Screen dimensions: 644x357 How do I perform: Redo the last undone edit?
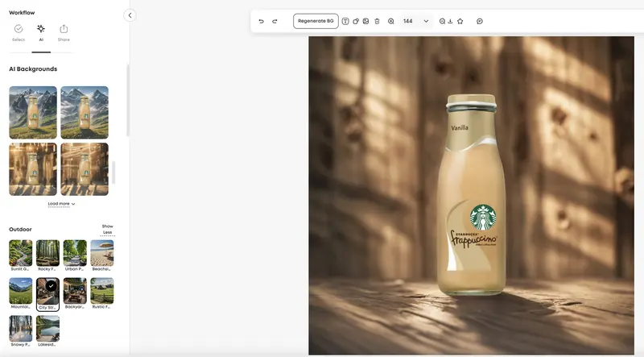pyautogui.click(x=275, y=21)
